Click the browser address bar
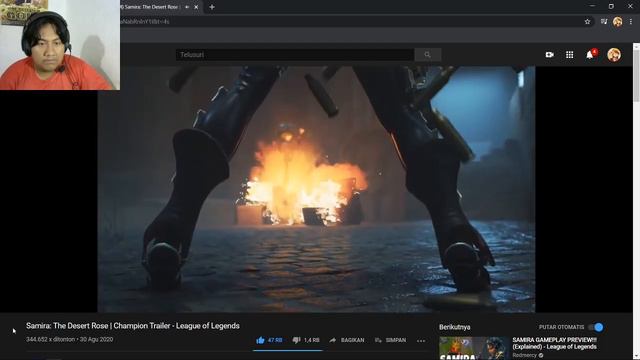This screenshot has height=360, width=640. coord(351,22)
